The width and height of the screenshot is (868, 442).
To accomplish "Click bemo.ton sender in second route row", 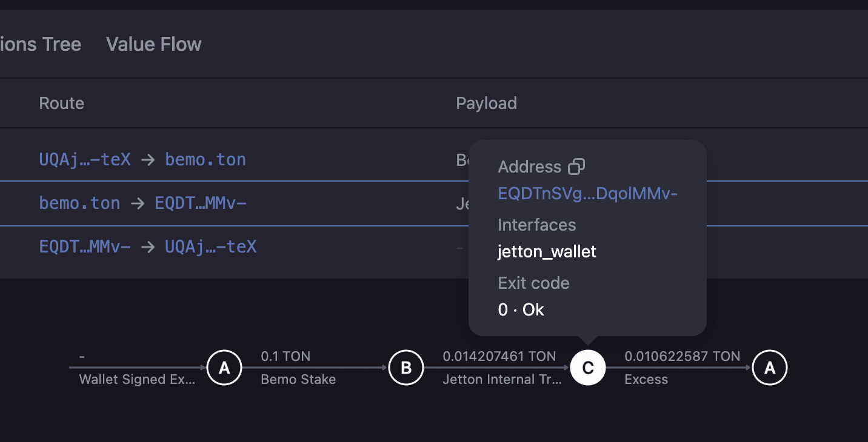I will tap(80, 203).
